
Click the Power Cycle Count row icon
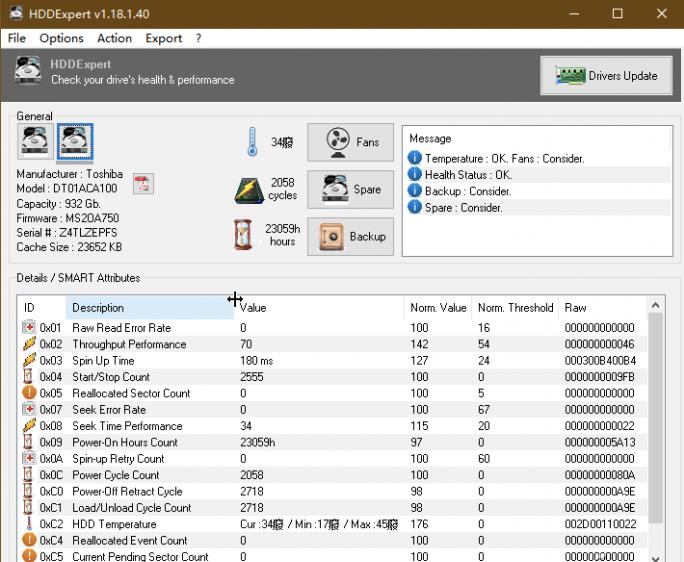click(28, 475)
